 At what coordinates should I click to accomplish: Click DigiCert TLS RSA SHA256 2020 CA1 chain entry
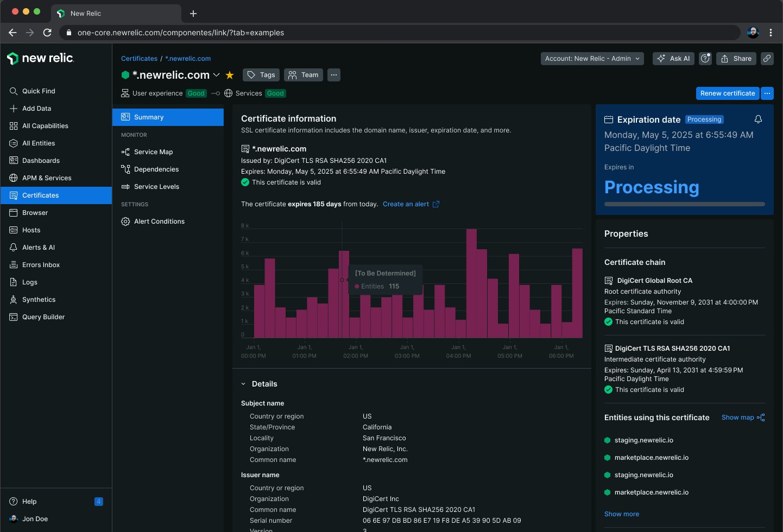tap(672, 349)
